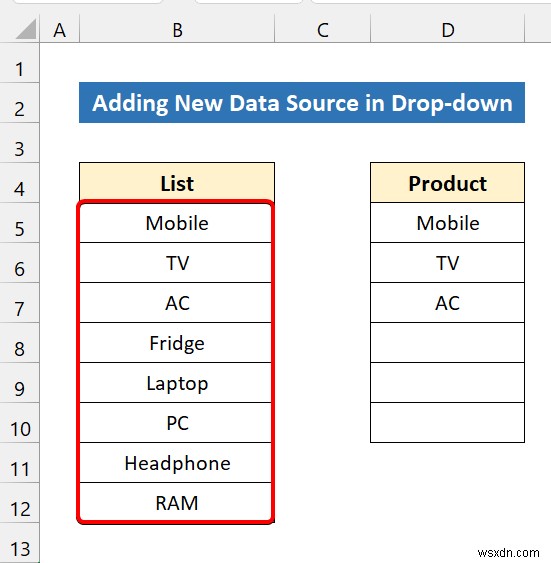Viewport: 551px width, 563px height.
Task: Select 'TV' cell in Product column
Action: click(x=448, y=263)
